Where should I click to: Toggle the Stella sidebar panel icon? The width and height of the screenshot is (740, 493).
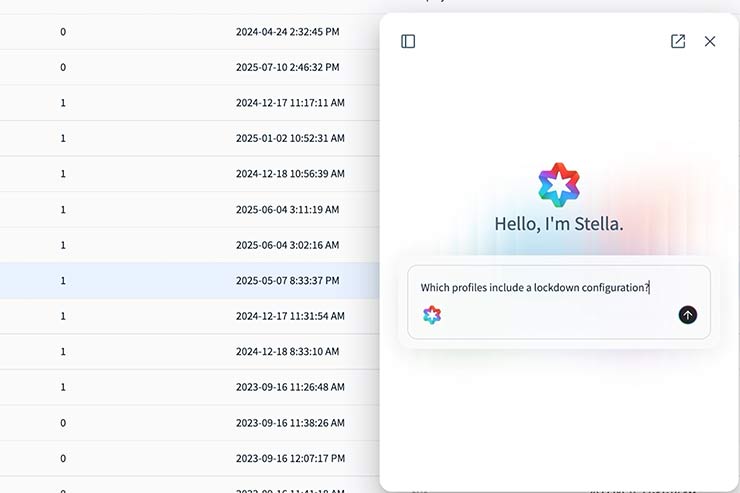click(408, 41)
